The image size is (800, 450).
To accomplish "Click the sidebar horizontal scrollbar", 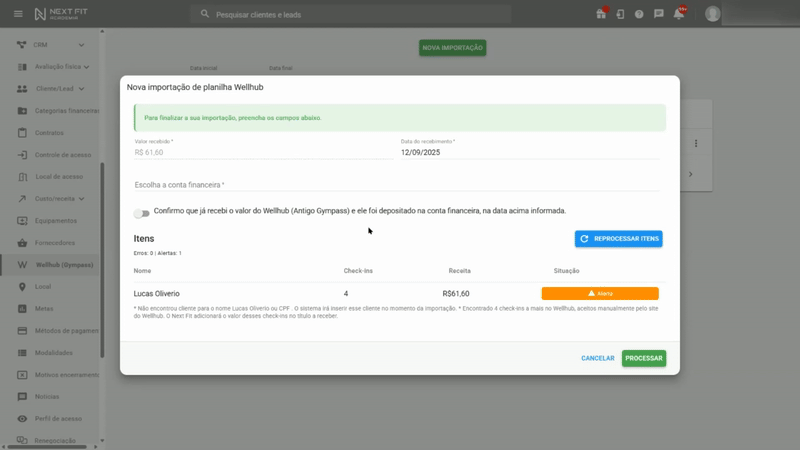I will [x=47, y=447].
